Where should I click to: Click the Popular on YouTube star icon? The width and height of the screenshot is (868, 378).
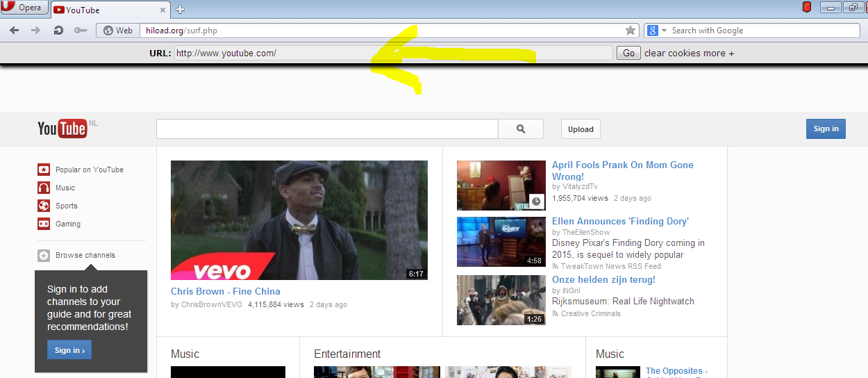pyautogui.click(x=44, y=170)
